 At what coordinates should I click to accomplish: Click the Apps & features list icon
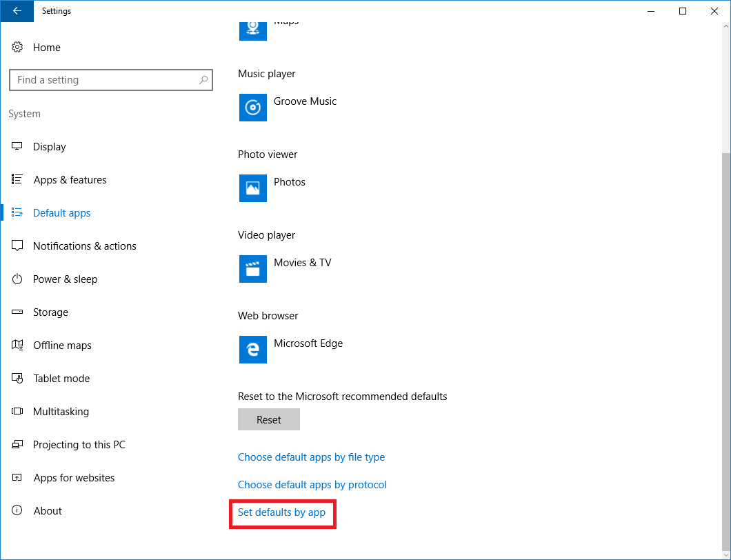click(x=17, y=179)
